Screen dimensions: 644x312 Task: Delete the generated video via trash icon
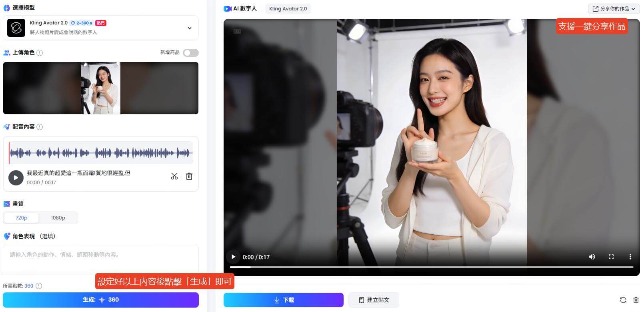pyautogui.click(x=636, y=300)
